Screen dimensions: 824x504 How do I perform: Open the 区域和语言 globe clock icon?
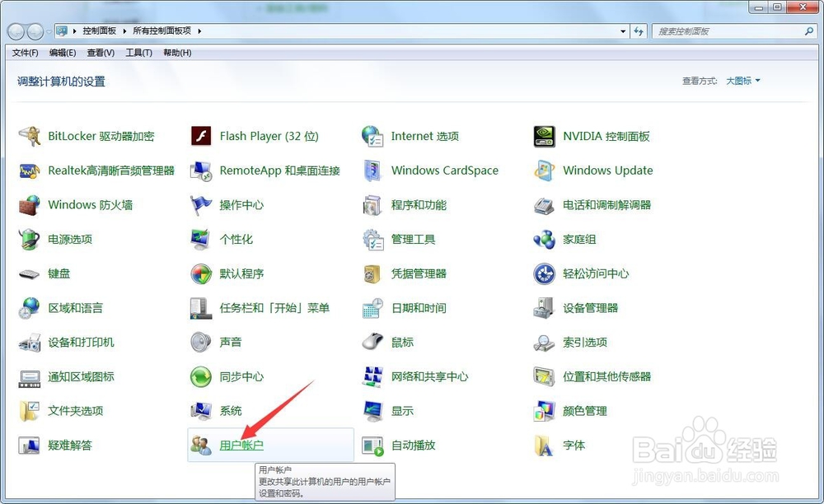pyautogui.click(x=30, y=308)
